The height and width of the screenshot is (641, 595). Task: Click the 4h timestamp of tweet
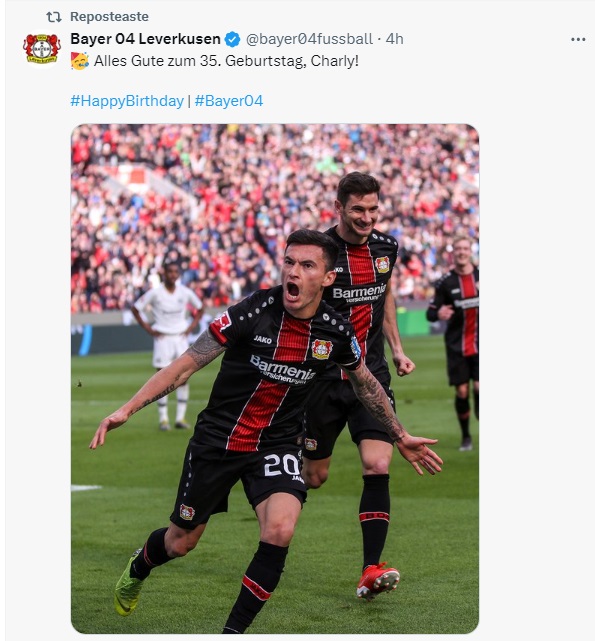tap(395, 39)
